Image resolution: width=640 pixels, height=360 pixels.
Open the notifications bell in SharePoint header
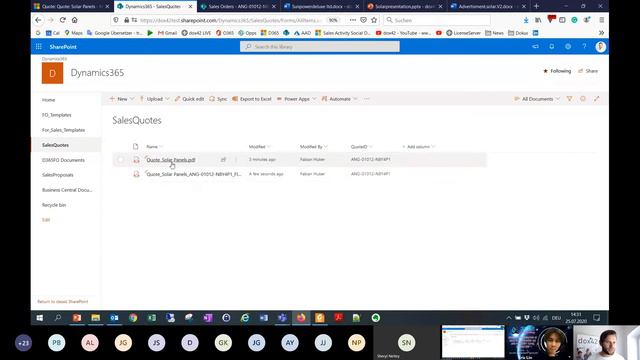[x=551, y=47]
